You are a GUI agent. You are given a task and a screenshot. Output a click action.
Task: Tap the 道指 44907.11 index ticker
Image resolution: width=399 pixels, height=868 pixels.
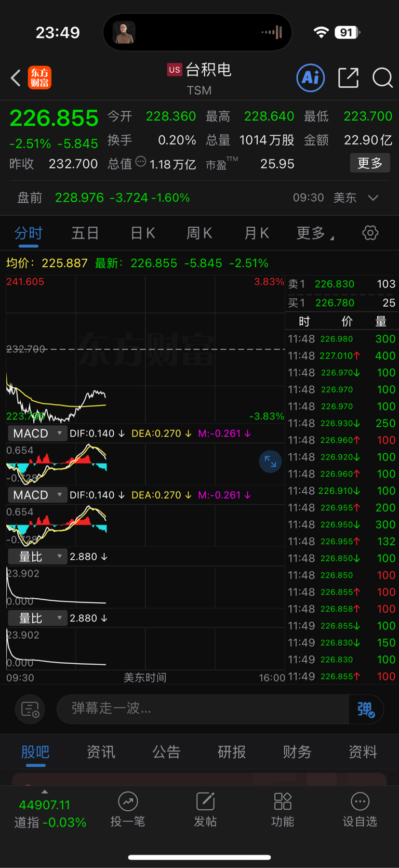click(x=50, y=813)
